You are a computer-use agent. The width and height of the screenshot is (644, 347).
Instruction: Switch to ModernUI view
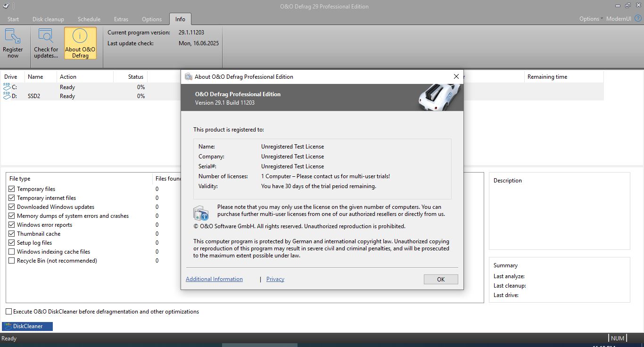point(619,19)
